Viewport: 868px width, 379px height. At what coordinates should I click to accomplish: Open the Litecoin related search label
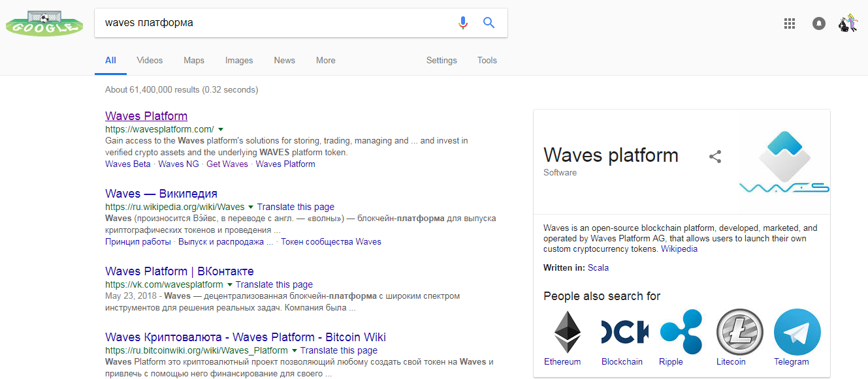click(731, 362)
